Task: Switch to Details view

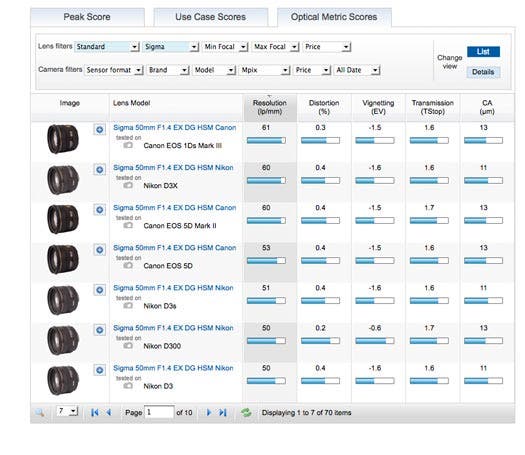Action: 483,72
